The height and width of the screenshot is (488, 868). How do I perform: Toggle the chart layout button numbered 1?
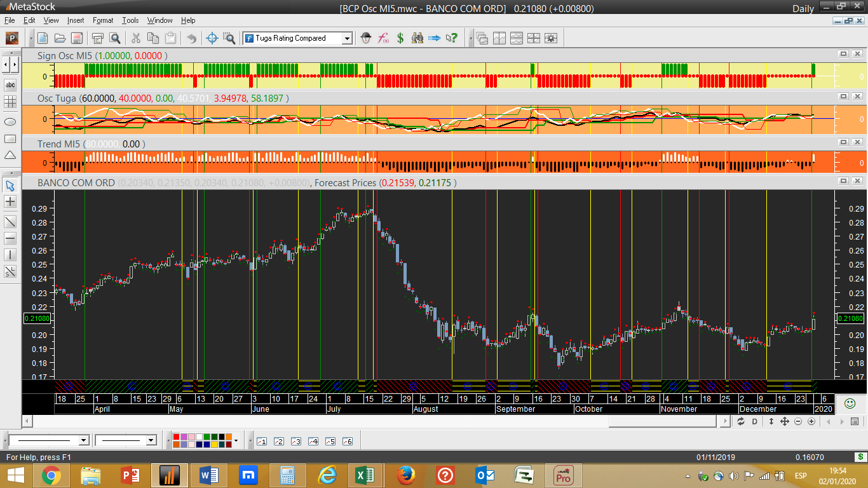(261, 441)
